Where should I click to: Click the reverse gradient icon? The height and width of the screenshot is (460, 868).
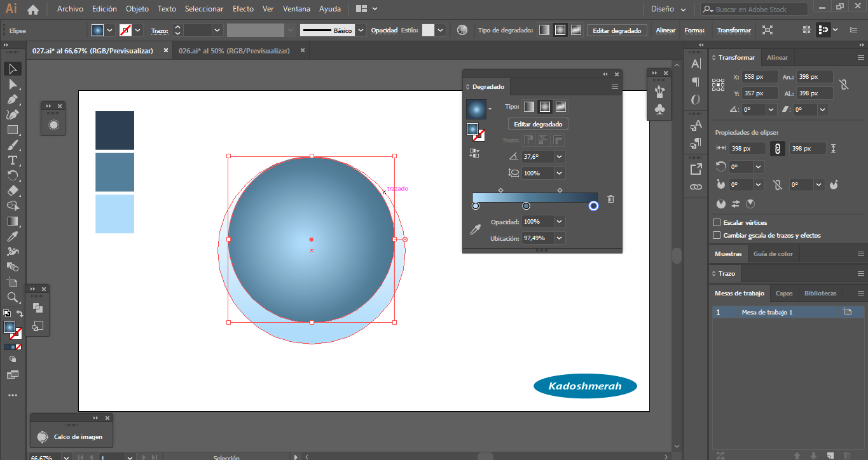pos(474,153)
